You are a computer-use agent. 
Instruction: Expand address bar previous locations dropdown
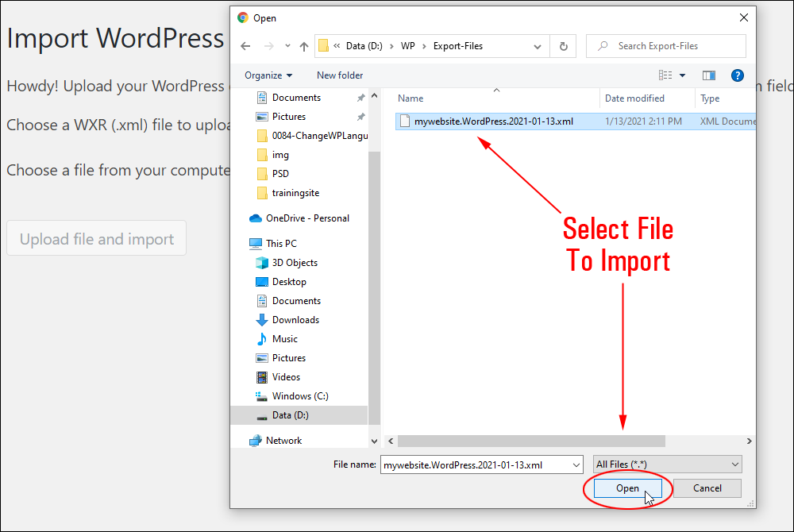(x=538, y=47)
